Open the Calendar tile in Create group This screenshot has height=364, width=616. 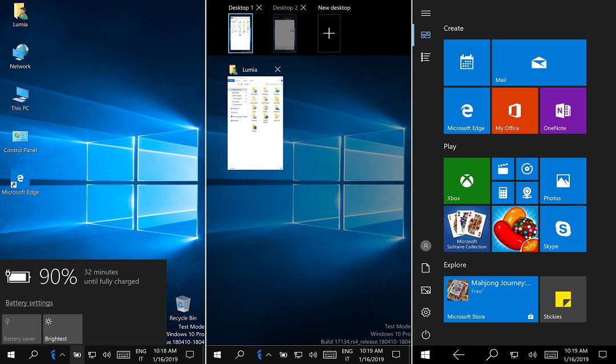[467, 62]
